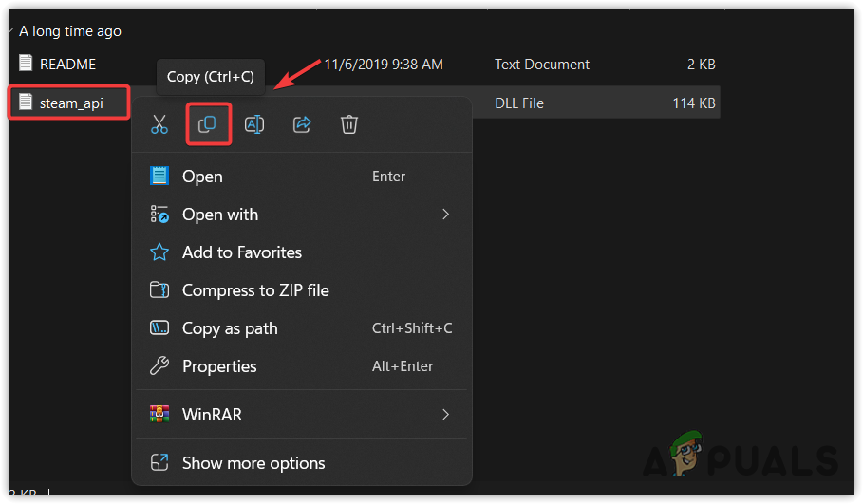Expand the WinRAR submenu arrow
The image size is (863, 504).
pyautogui.click(x=446, y=414)
